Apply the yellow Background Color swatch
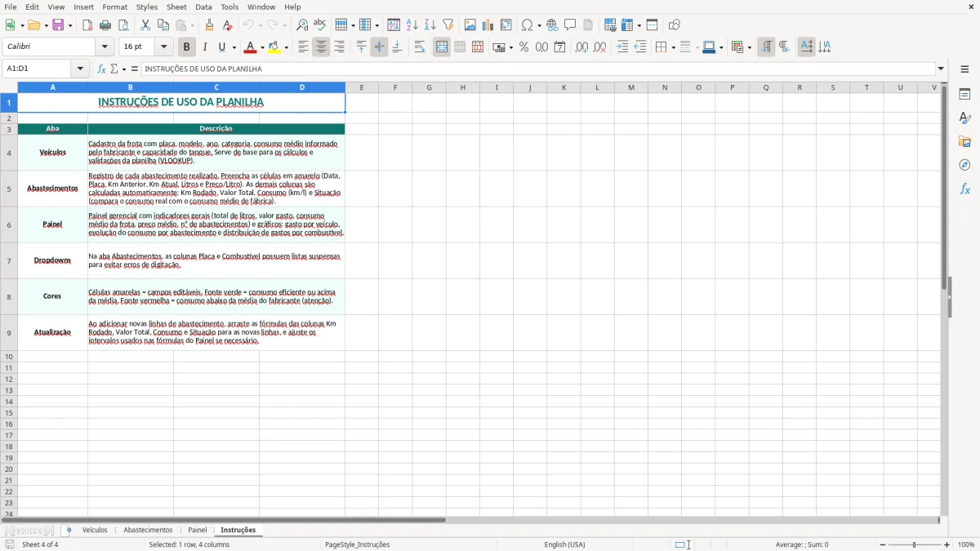Image resolution: width=980 pixels, height=551 pixels. [x=274, y=47]
